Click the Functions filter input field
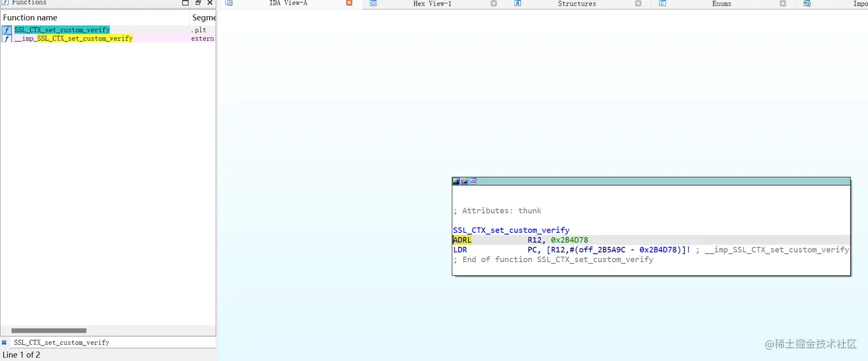 tap(114, 342)
